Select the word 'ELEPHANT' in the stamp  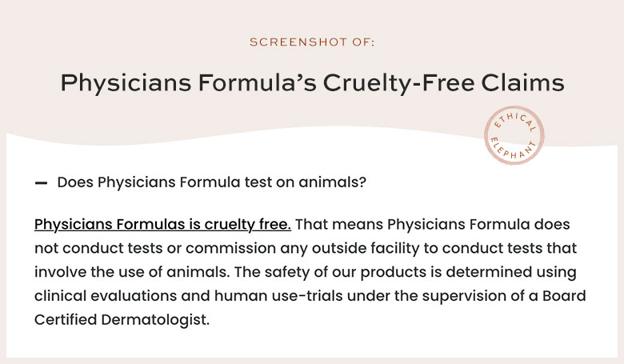(514, 149)
